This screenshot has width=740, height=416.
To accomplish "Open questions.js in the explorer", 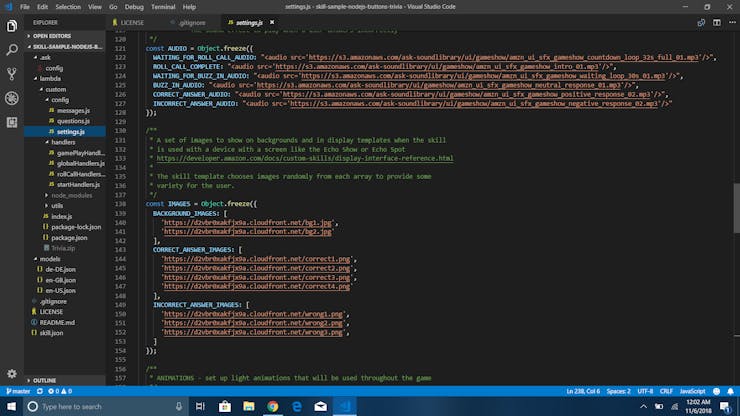I will pyautogui.click(x=73, y=121).
